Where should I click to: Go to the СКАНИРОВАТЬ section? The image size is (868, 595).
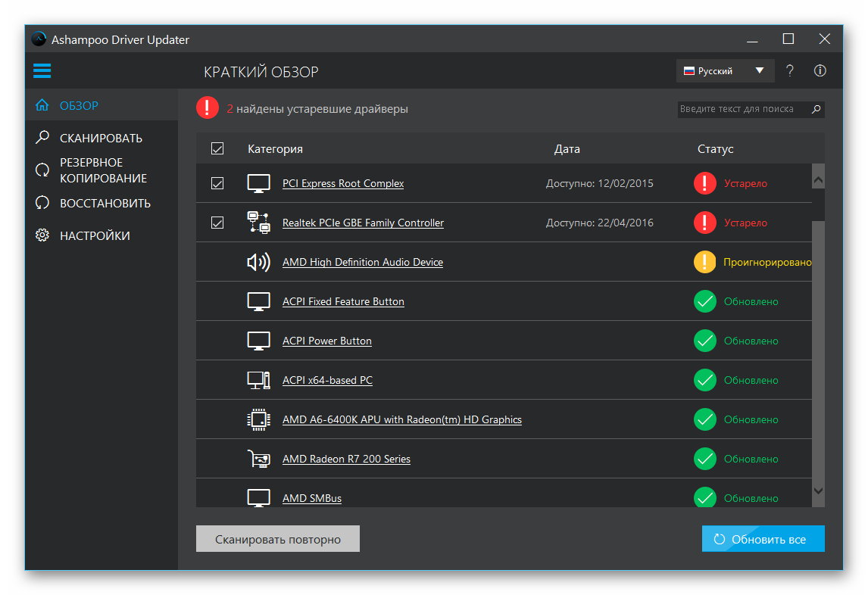tap(101, 138)
